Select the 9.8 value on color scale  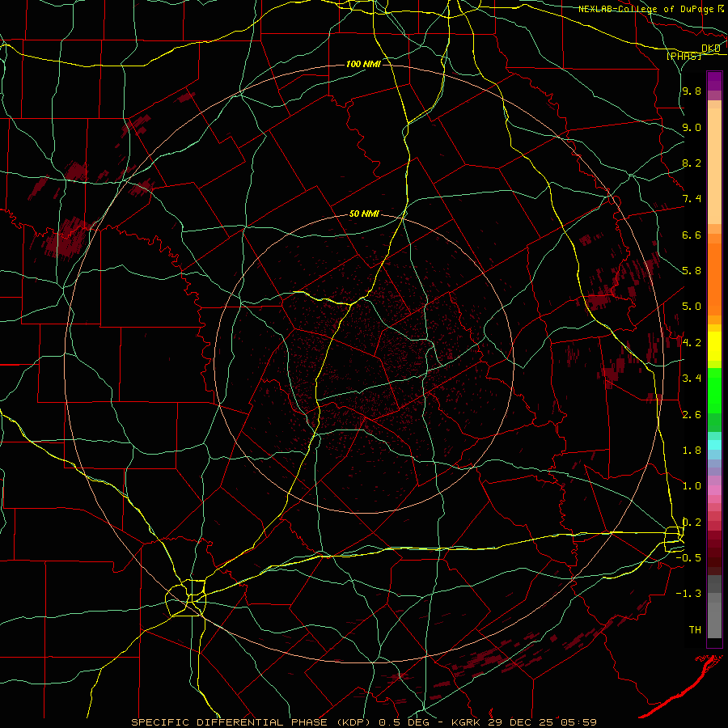coord(692,91)
